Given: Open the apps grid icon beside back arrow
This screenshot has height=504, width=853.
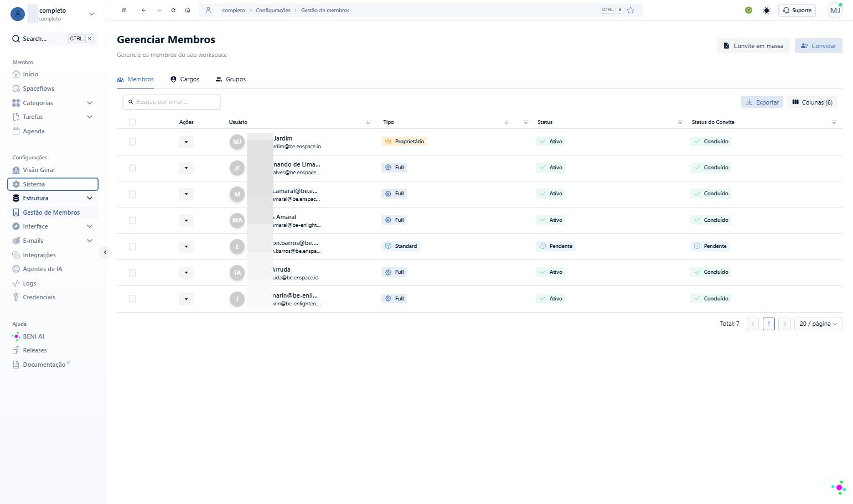Looking at the screenshot, I should coord(124,11).
